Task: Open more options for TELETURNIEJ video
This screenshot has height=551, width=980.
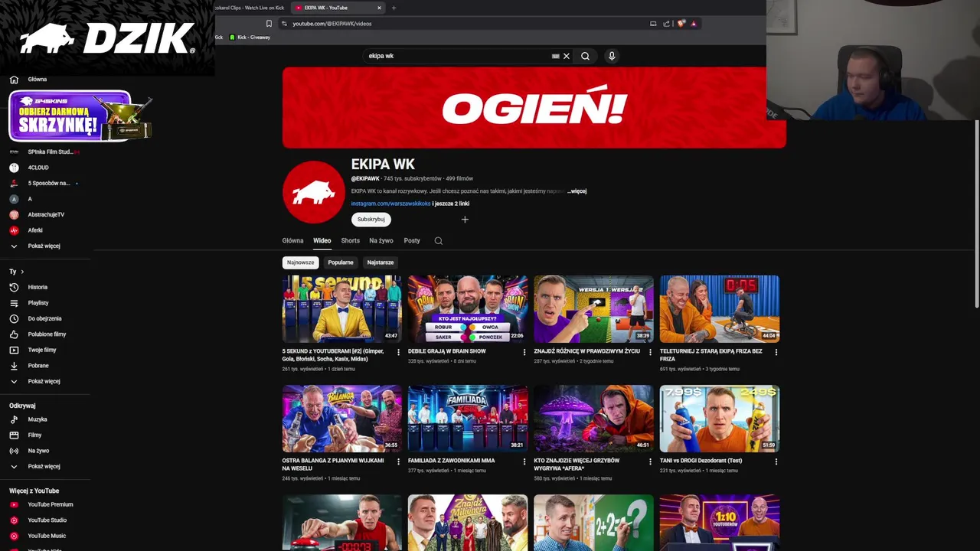Action: coord(776,352)
